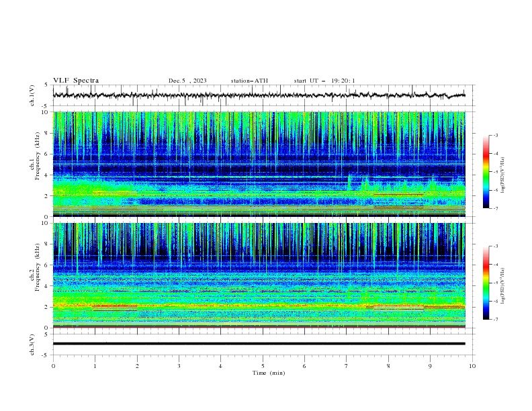
Task: Click the "-7" label on ch.1 colorbar
Action: (x=495, y=208)
